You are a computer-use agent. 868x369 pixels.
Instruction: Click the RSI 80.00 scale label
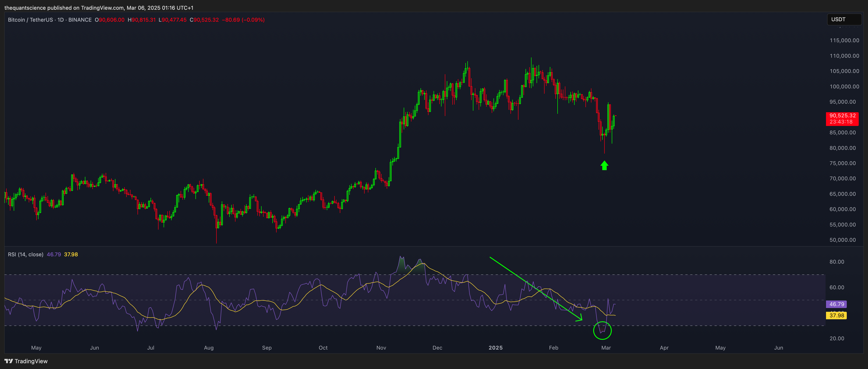837,262
